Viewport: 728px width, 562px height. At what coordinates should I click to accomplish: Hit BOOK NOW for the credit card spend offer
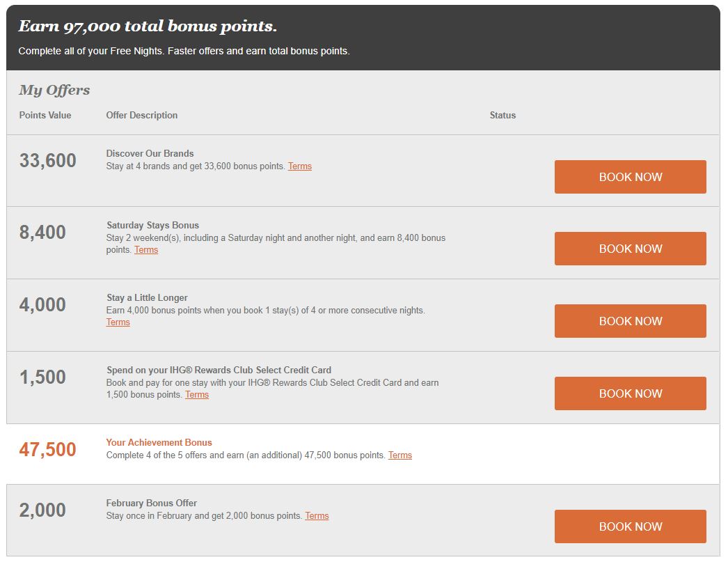(630, 393)
